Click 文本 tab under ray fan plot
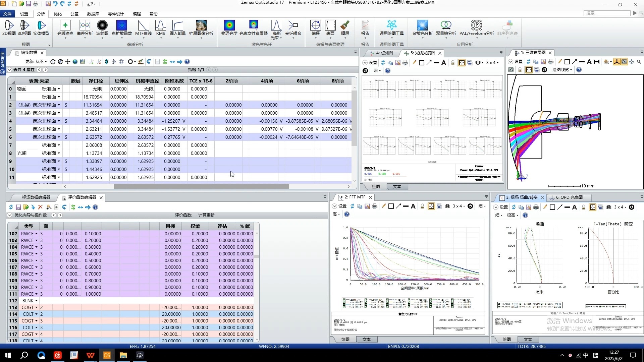The image size is (644, 362). [x=397, y=187]
